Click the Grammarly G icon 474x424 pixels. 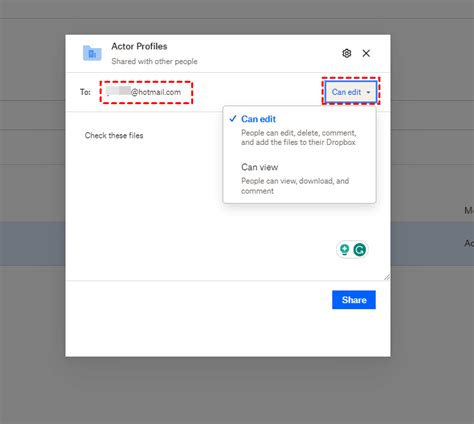click(360, 249)
